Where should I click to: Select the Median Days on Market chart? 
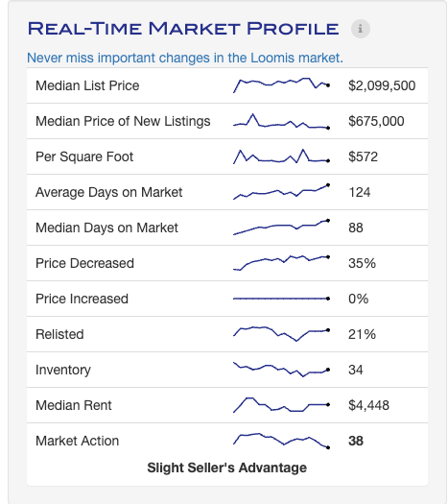(x=281, y=228)
